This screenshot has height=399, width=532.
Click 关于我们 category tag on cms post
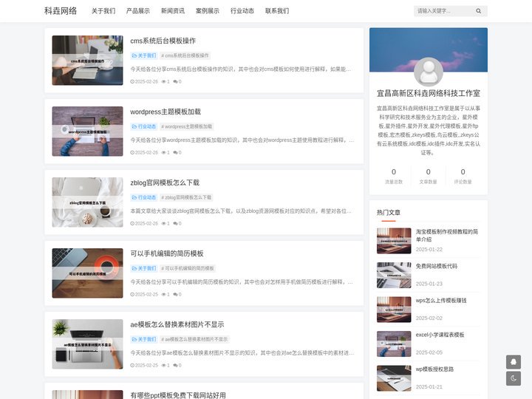[x=144, y=55]
